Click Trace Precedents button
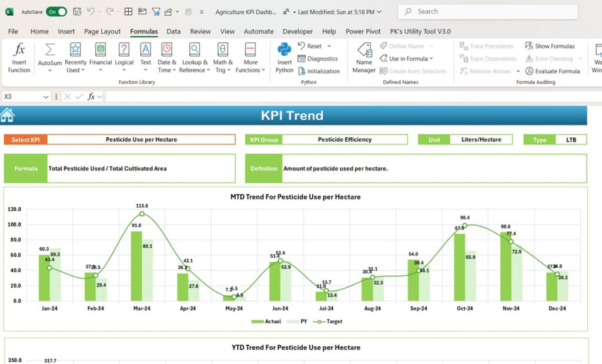Image resolution: width=602 pixels, height=364 pixels. pos(486,46)
